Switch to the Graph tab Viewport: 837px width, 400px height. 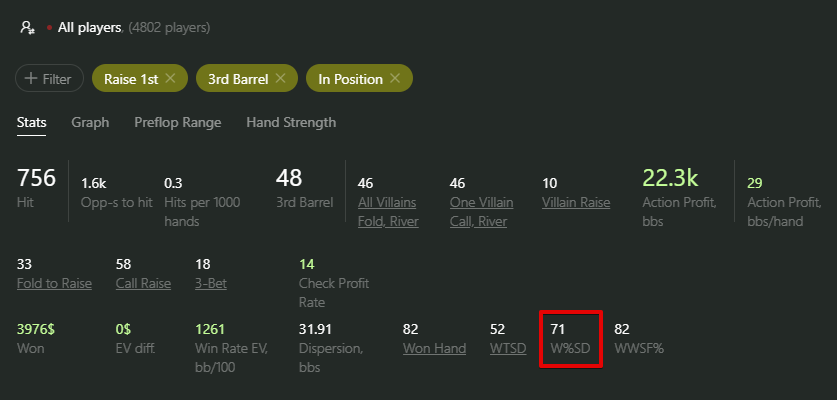point(90,122)
